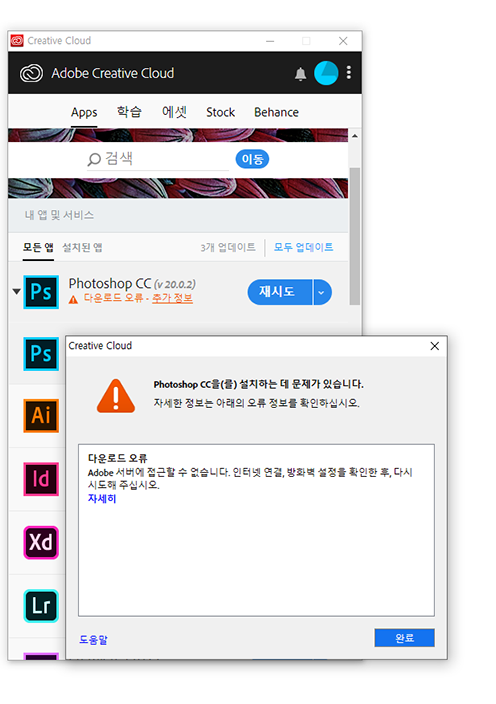Screen dimensions: 496x704
Task: Click the orange download error warning icon
Action: pyautogui.click(x=73, y=299)
